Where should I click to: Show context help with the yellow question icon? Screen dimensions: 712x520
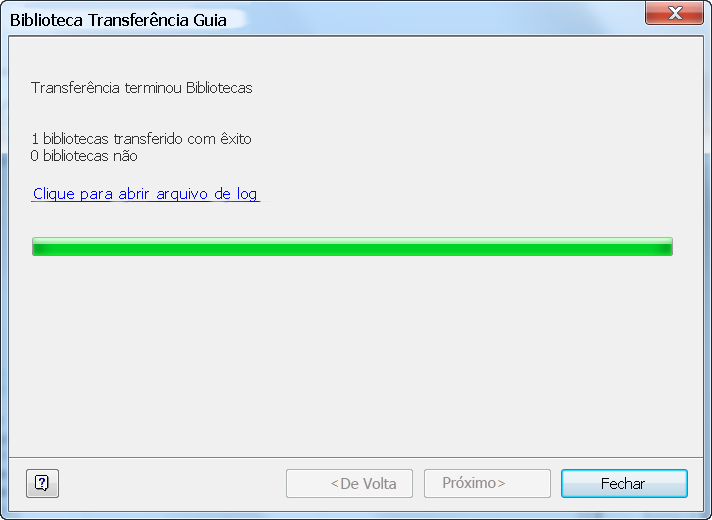pos(42,483)
